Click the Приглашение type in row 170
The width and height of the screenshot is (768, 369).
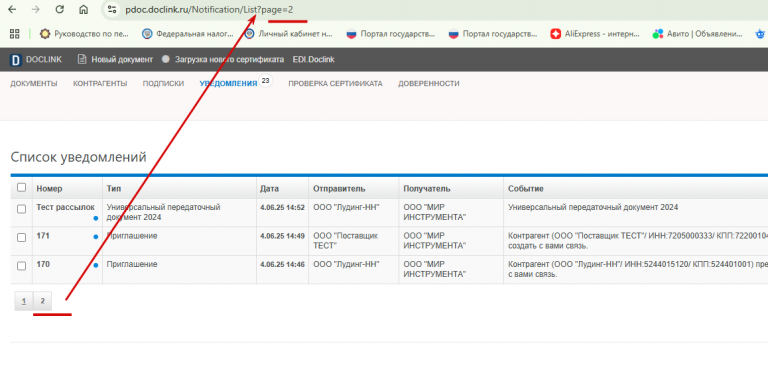[x=132, y=264]
